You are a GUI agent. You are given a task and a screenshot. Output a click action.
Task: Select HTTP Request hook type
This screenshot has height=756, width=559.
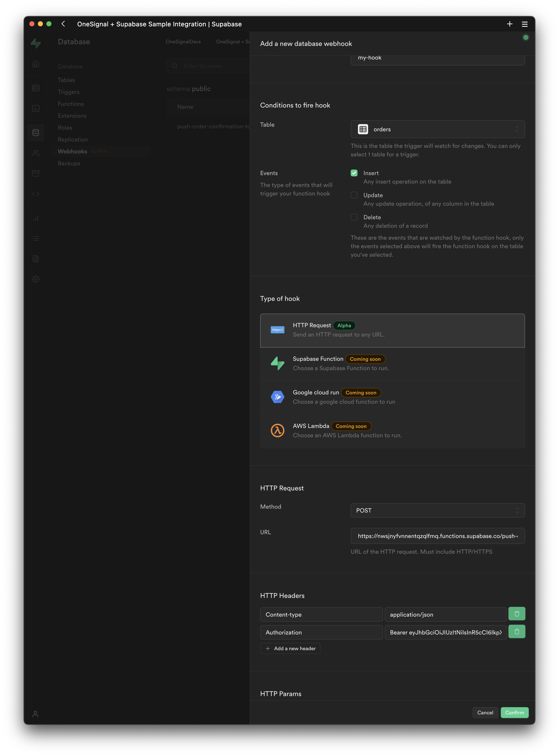pos(392,330)
